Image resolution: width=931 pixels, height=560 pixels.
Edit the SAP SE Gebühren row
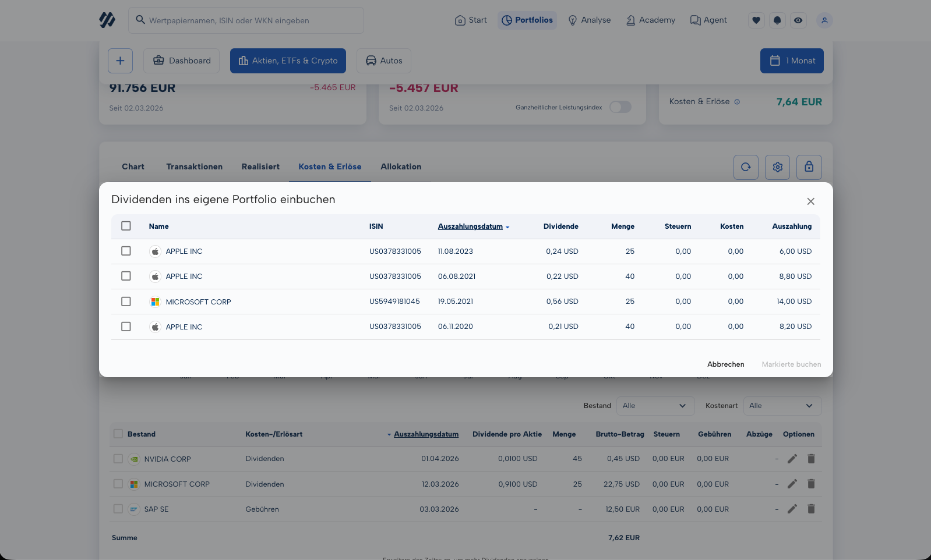(792, 509)
